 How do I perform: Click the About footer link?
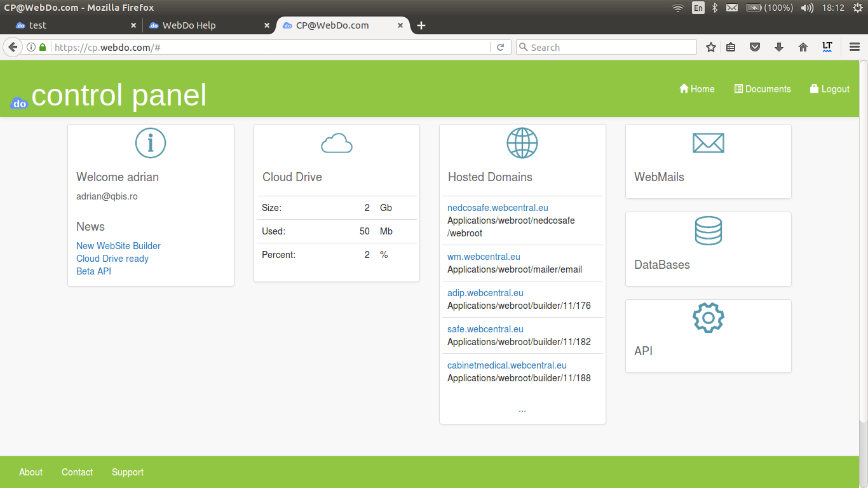(31, 472)
